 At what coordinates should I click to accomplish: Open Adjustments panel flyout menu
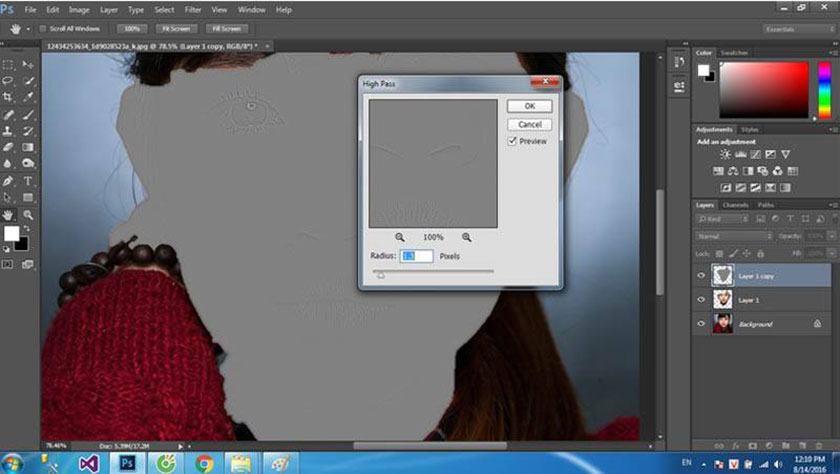tap(833, 130)
